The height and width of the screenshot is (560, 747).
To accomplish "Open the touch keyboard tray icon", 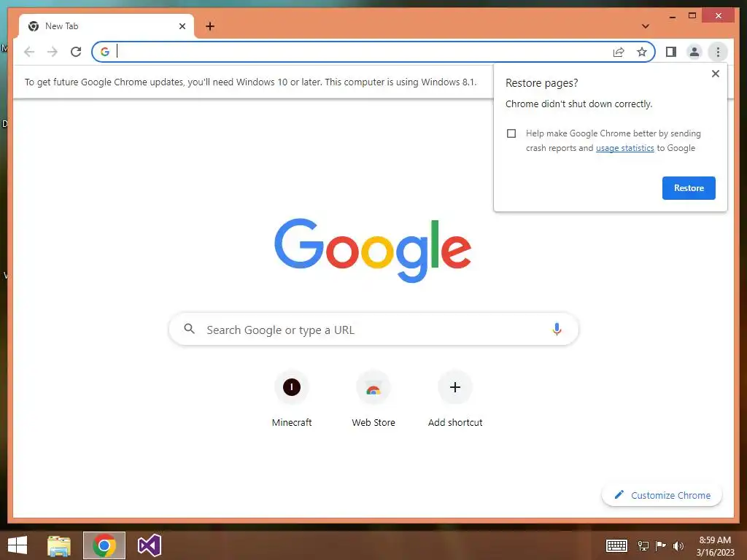I will coord(616,545).
